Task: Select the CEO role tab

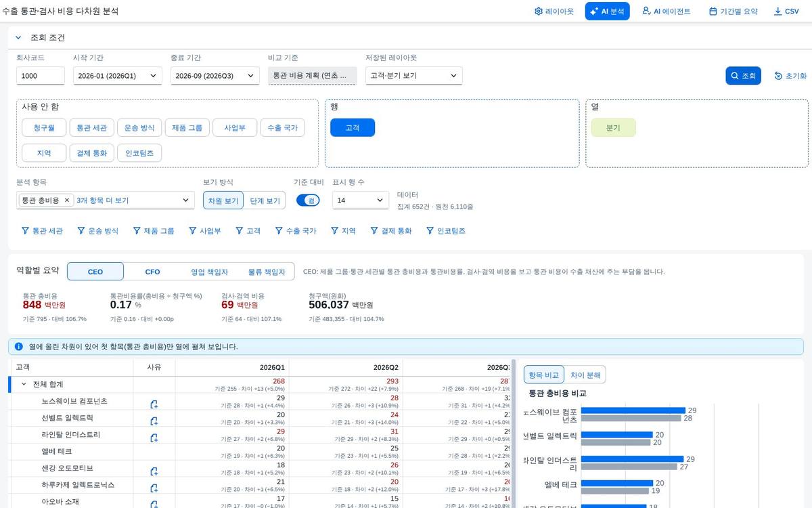Action: coord(95,272)
